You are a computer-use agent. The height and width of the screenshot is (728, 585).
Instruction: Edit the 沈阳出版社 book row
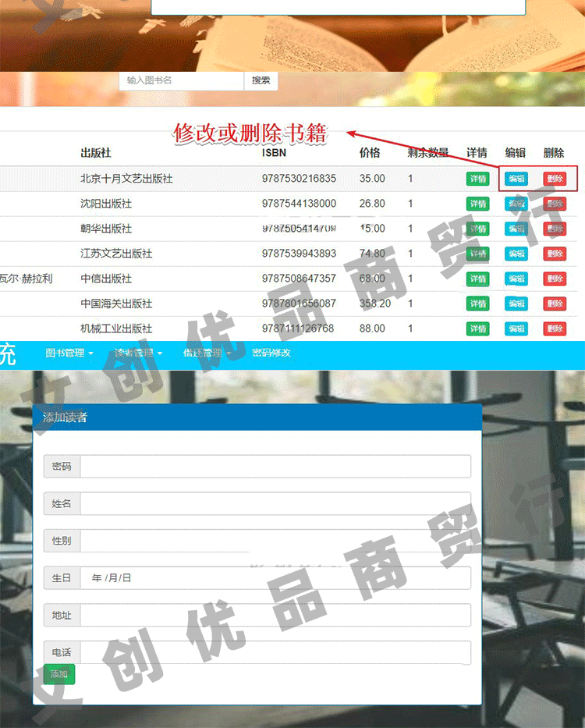pos(516,204)
